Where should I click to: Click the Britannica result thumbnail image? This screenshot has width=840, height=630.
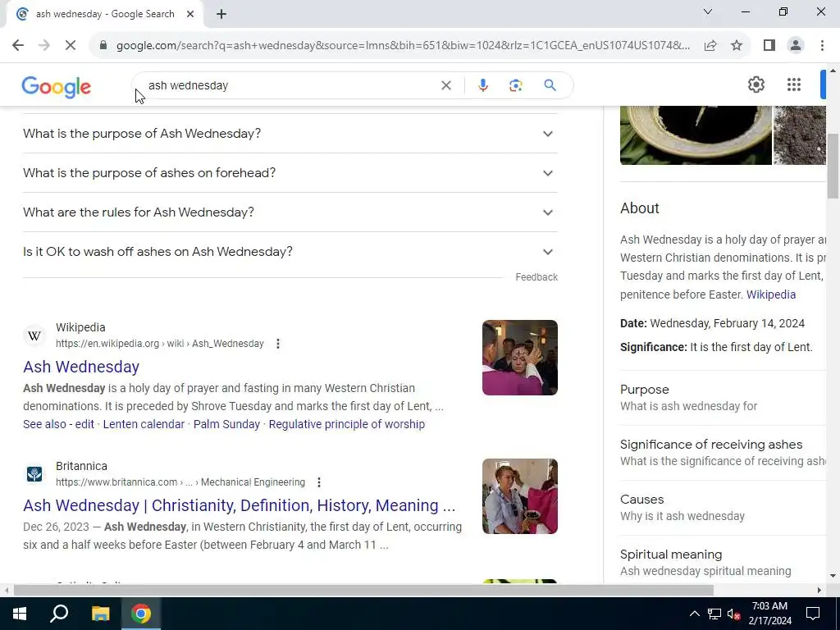tap(519, 496)
